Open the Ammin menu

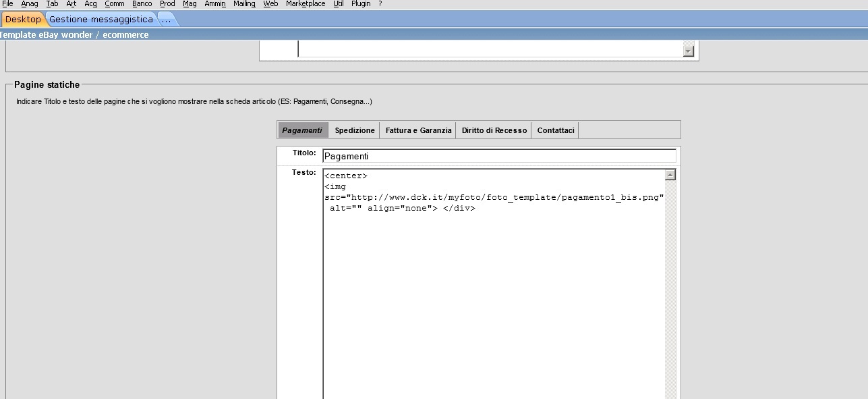pos(215,4)
